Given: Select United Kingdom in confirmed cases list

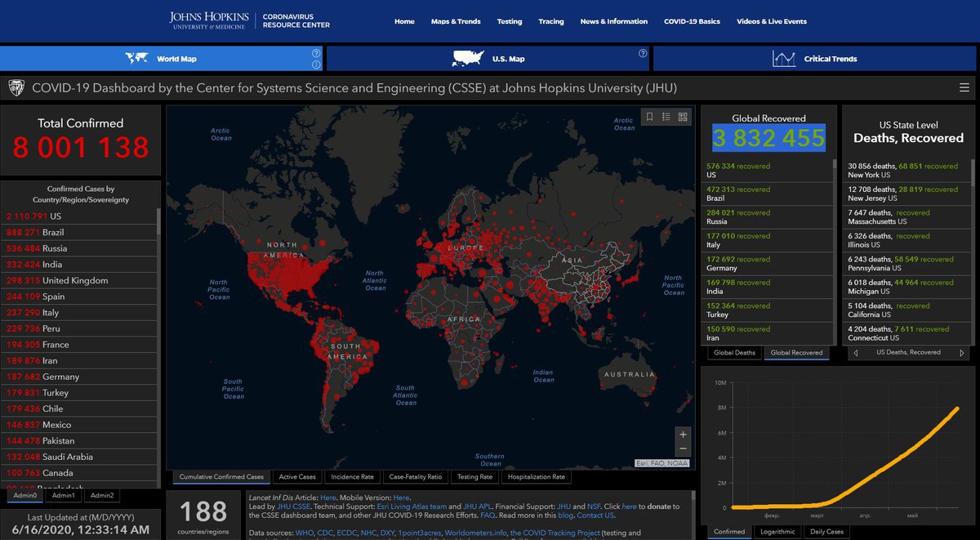Looking at the screenshot, I should (80, 280).
